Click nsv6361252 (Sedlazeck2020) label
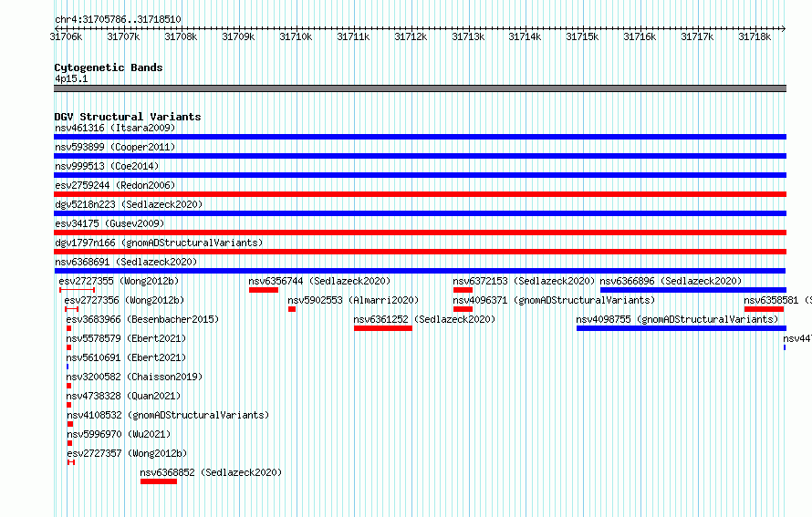 [x=424, y=319]
